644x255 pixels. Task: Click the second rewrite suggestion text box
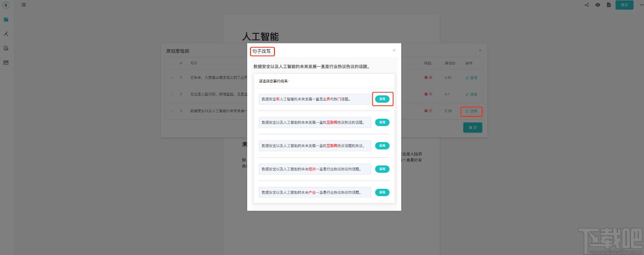(314, 122)
